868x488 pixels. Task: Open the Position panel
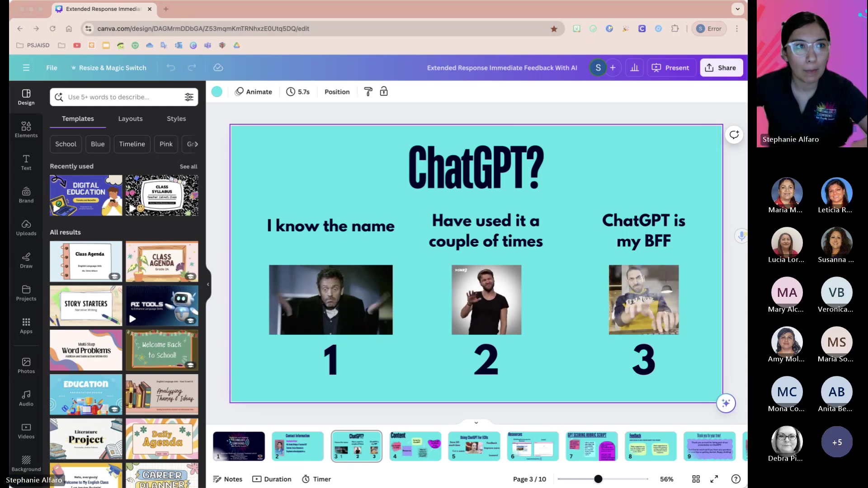(x=337, y=92)
